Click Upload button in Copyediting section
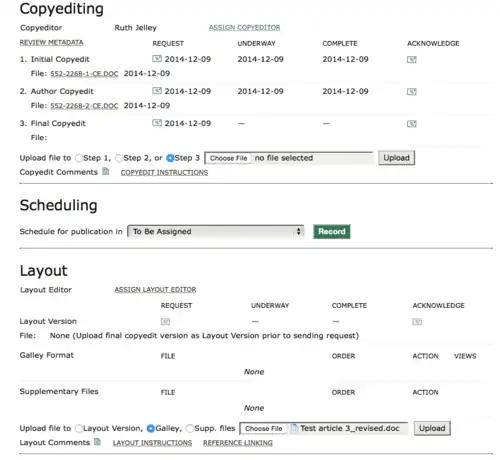Viewport: 500px width, 460px height. tap(396, 158)
